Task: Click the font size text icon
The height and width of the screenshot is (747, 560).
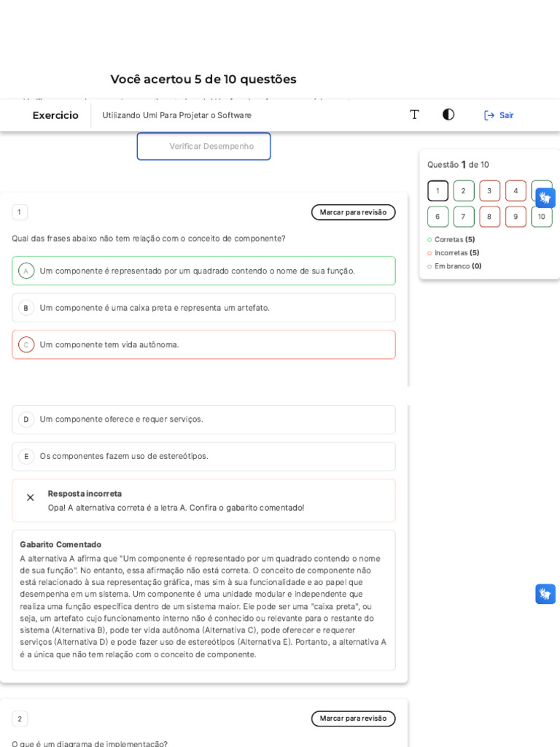Action: click(414, 115)
